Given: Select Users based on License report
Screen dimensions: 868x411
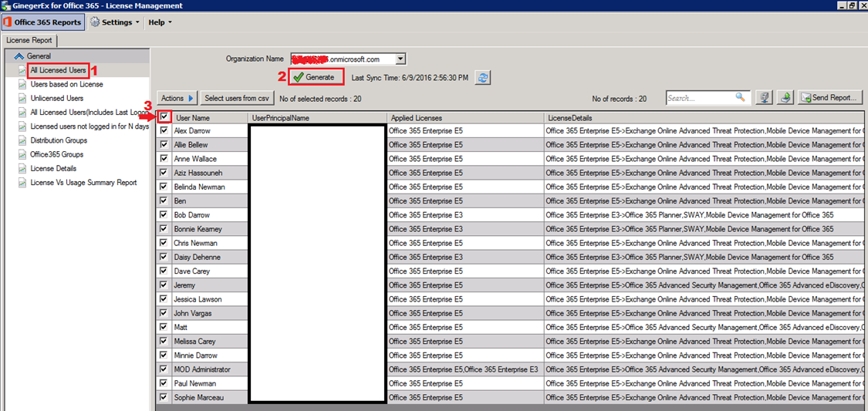Looking at the screenshot, I should tap(66, 85).
